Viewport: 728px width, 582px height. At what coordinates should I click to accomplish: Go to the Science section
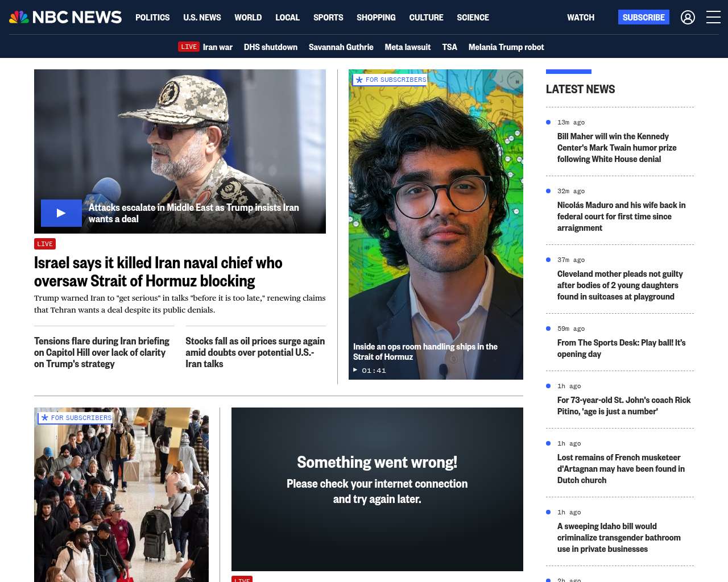[473, 18]
